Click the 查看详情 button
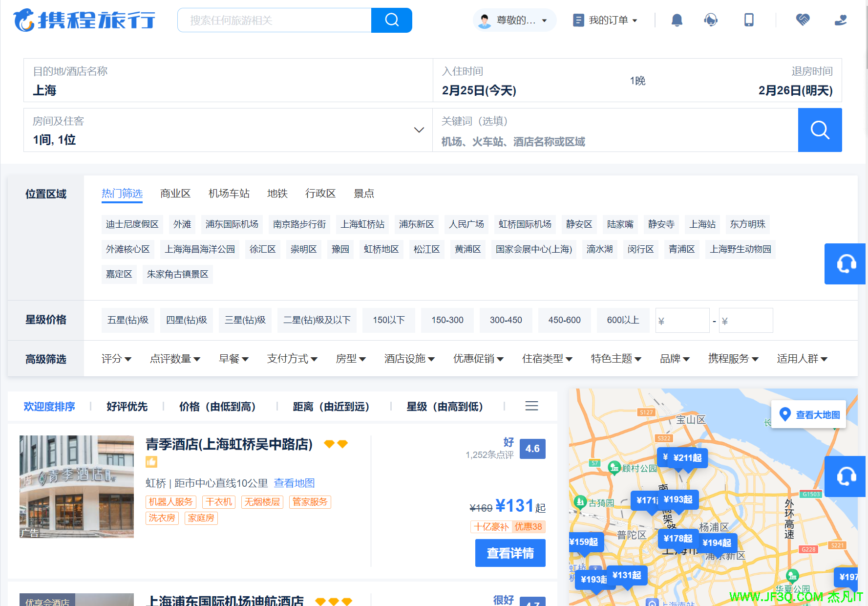This screenshot has height=606, width=868. pos(510,553)
